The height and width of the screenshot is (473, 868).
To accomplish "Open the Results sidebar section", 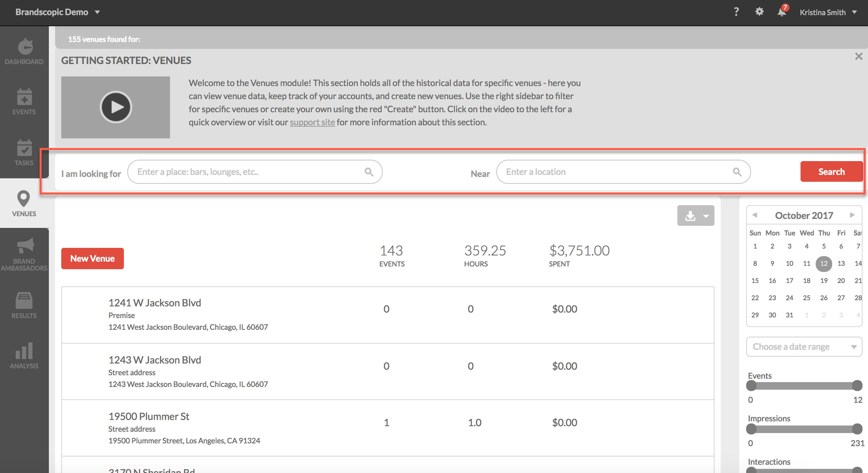I will pos(24,306).
